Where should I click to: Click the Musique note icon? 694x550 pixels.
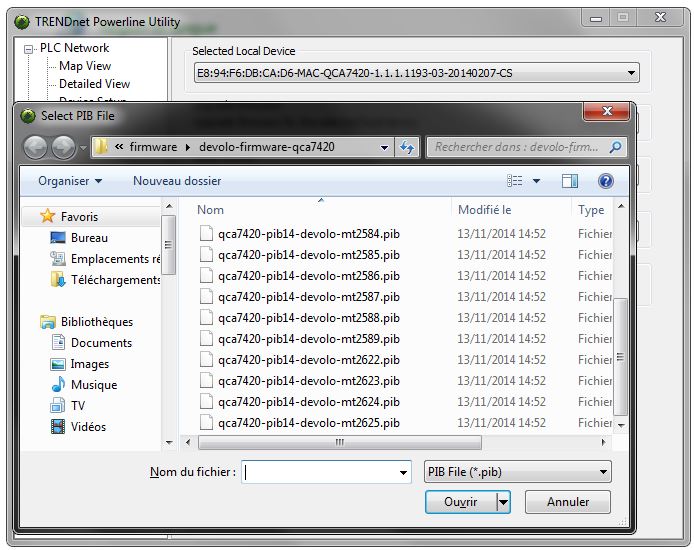tap(58, 384)
